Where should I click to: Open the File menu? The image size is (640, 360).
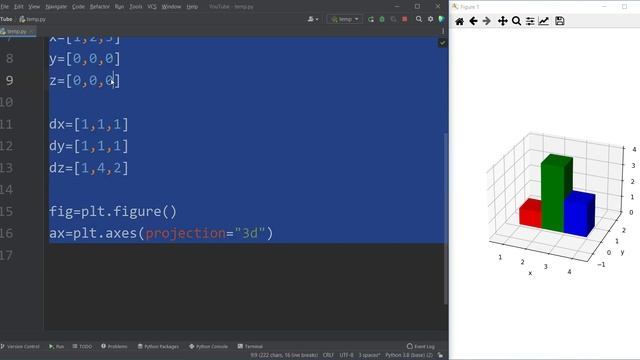4,7
